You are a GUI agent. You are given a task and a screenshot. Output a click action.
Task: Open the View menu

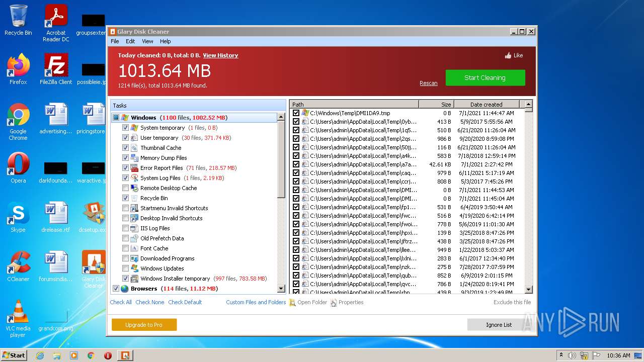pos(147,41)
